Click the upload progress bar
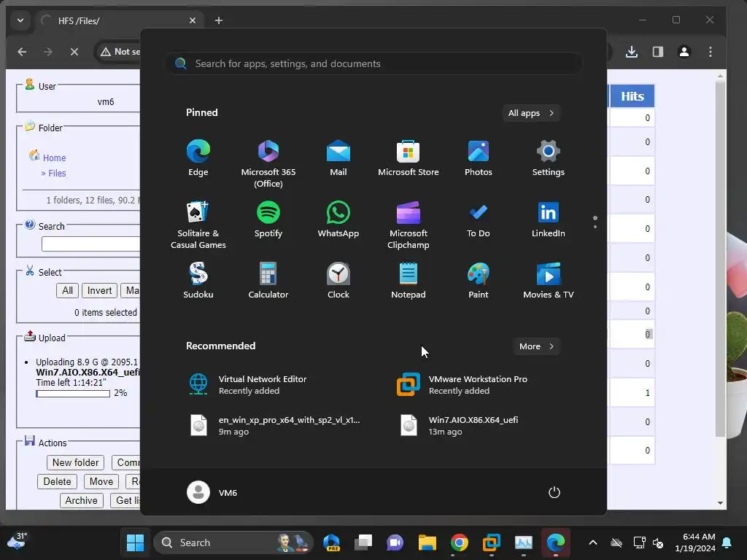 coord(73,393)
